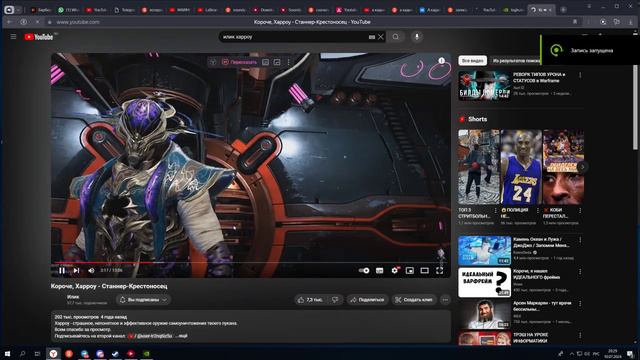Open options for ПОЛИЦИЯ НЕ... short
This screenshot has width=640, height=360.
(538, 210)
